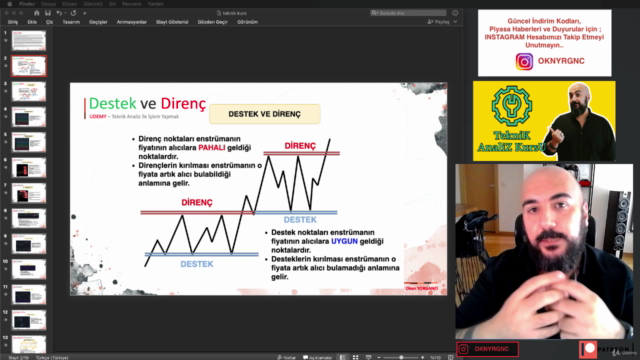The width and height of the screenshot is (640, 360).
Task: Click the Instagram logo in top-right banner
Action: [524, 62]
